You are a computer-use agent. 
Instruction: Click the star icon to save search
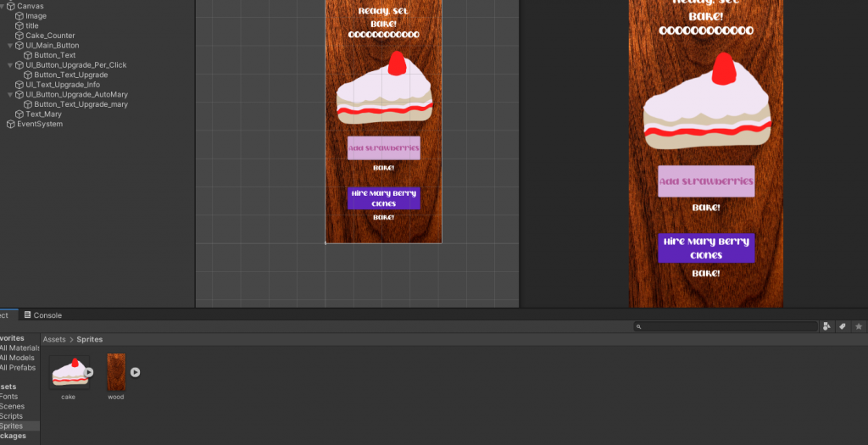pyautogui.click(x=859, y=326)
